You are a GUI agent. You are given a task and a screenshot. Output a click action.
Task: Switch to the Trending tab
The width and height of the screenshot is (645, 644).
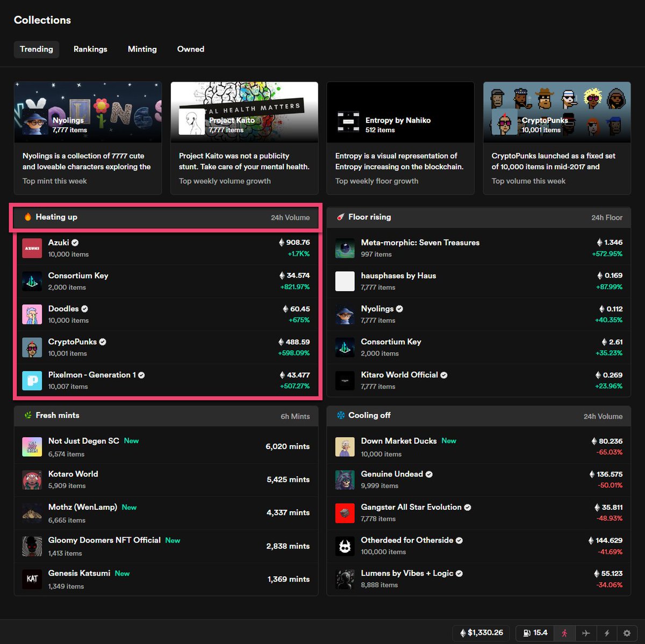coord(37,49)
